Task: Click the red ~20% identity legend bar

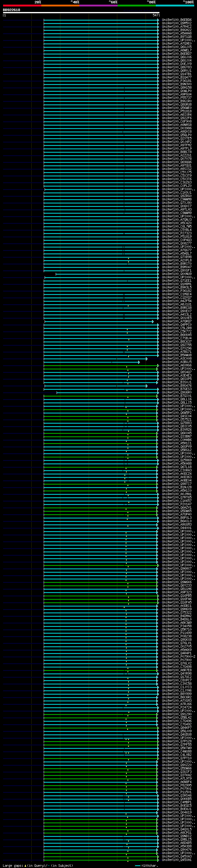Action: pyautogui.click(x=22, y=6)
